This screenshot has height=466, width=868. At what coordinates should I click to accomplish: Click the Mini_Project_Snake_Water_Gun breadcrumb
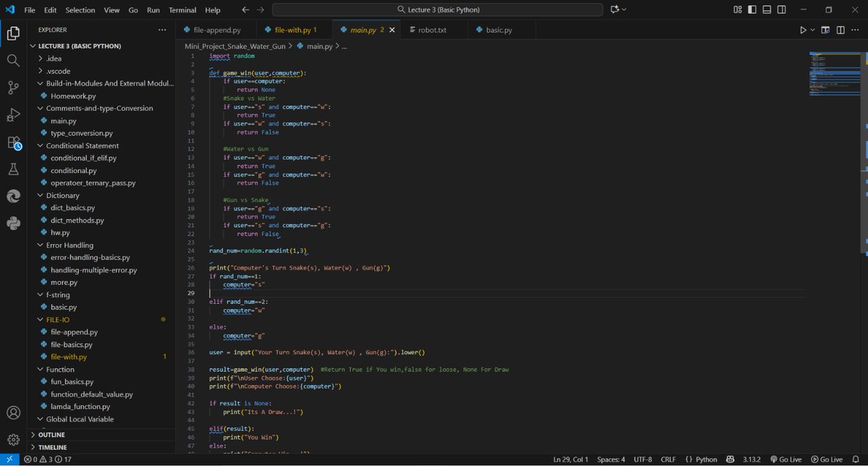coord(235,46)
